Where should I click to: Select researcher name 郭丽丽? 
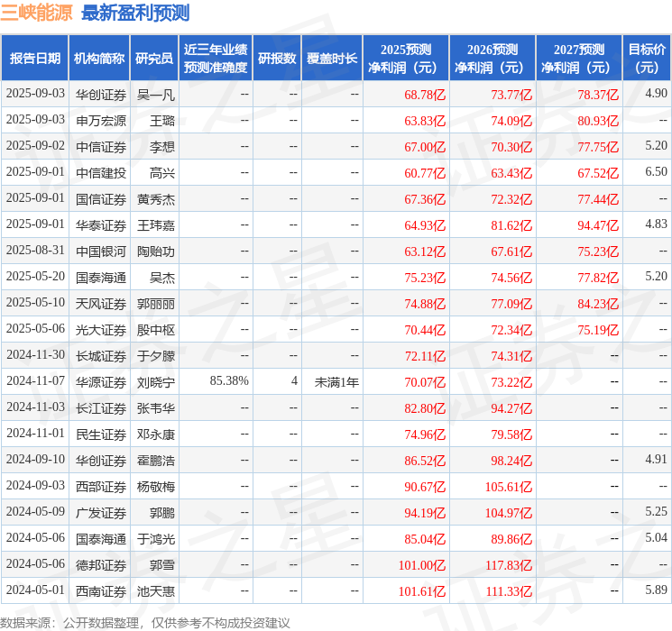pos(155,304)
